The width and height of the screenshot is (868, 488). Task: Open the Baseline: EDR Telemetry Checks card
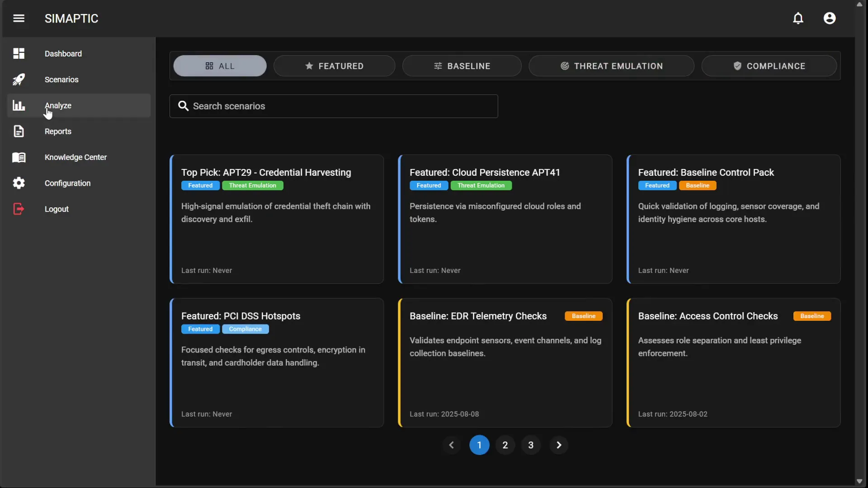[505, 362]
